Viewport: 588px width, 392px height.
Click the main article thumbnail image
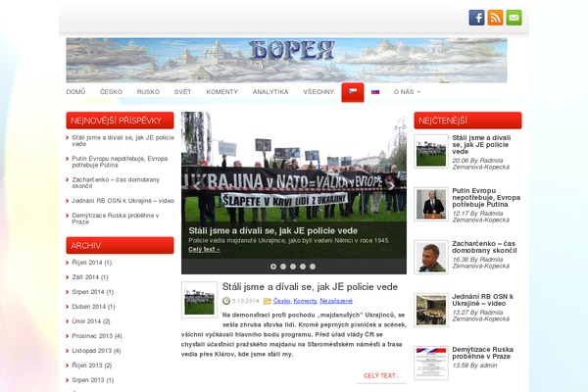(x=200, y=300)
